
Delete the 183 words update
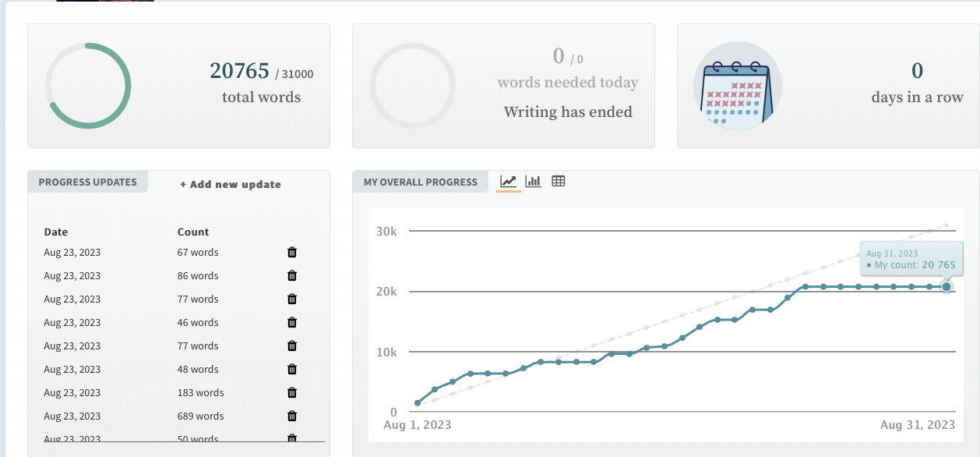tap(292, 392)
